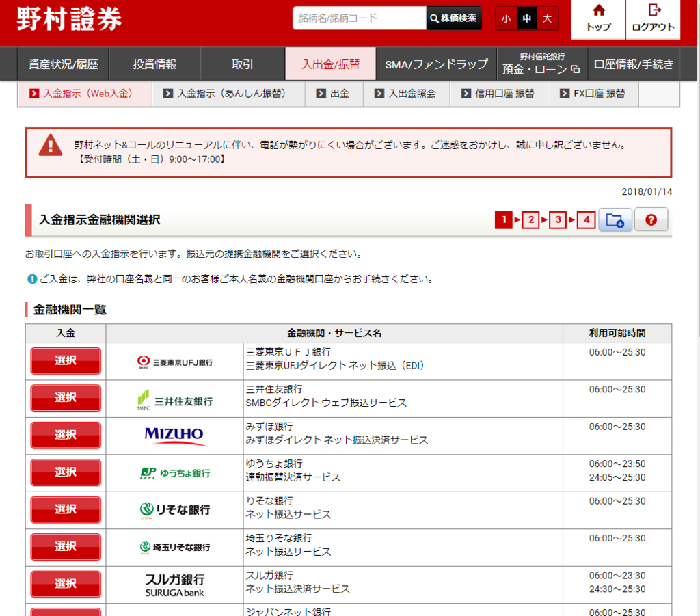Image resolution: width=700 pixels, height=616 pixels.
Task: Open help via question mark icon
Action: [651, 219]
